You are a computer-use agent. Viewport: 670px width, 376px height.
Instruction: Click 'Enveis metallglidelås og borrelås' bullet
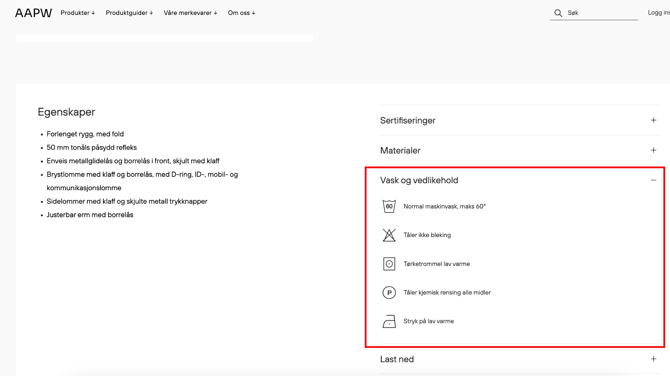(x=133, y=161)
